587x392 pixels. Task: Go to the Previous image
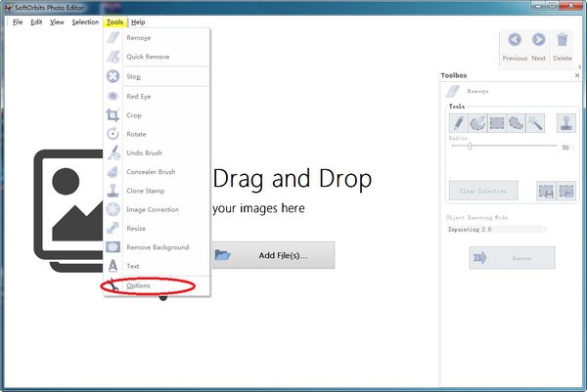(515, 47)
